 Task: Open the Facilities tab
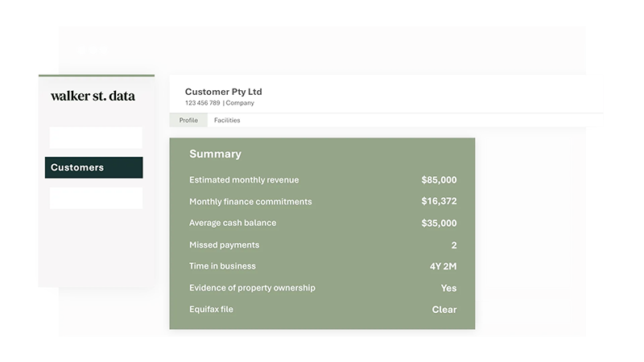[227, 121]
